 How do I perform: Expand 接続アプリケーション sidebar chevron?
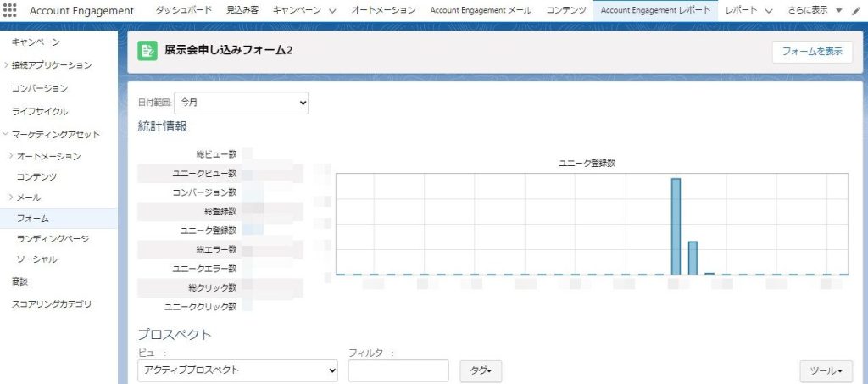pyautogui.click(x=6, y=64)
